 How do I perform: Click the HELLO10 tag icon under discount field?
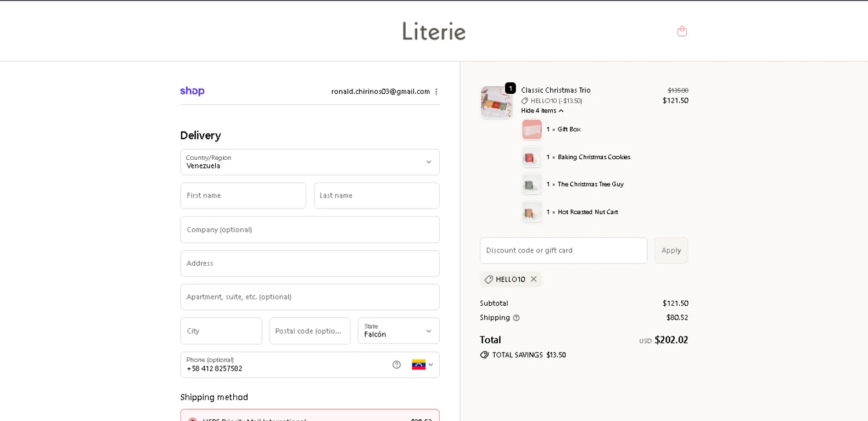pos(488,279)
